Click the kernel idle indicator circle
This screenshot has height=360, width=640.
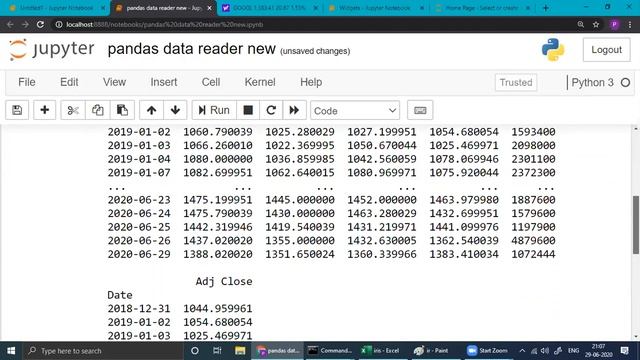(x=625, y=82)
